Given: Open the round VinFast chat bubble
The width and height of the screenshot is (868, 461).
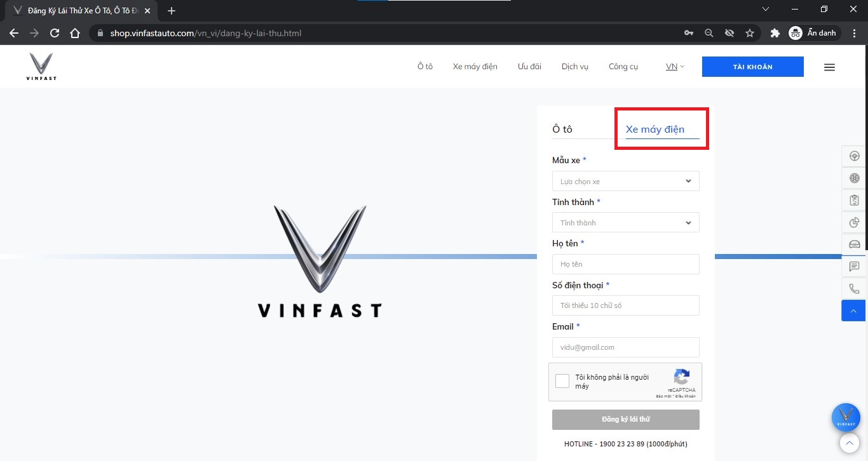Looking at the screenshot, I should click(846, 418).
